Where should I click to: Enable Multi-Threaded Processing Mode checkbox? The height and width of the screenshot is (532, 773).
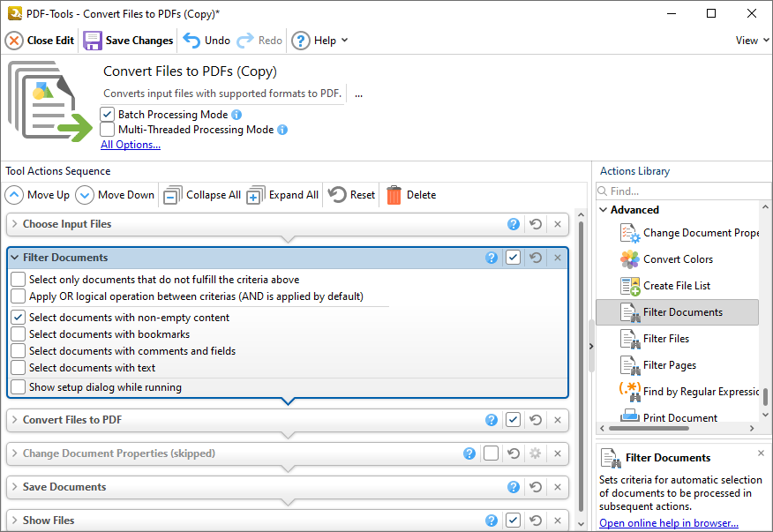point(107,130)
